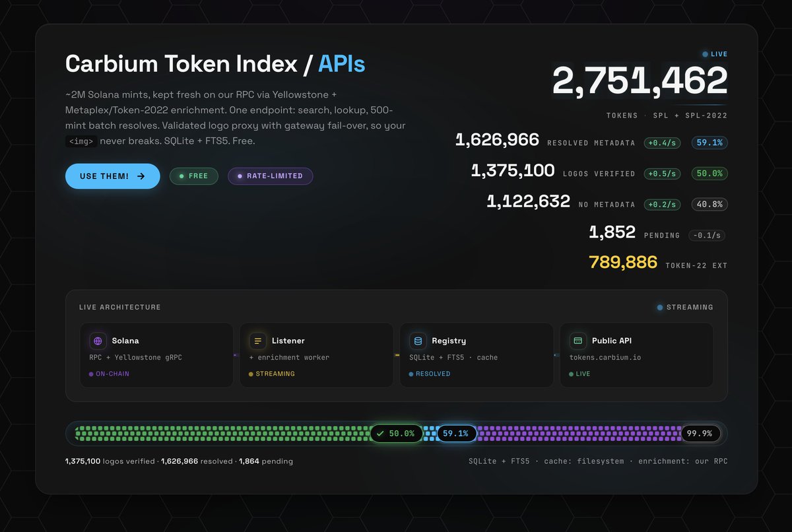The height and width of the screenshot is (532, 792).
Task: Select the Registry card title
Action: (x=449, y=341)
